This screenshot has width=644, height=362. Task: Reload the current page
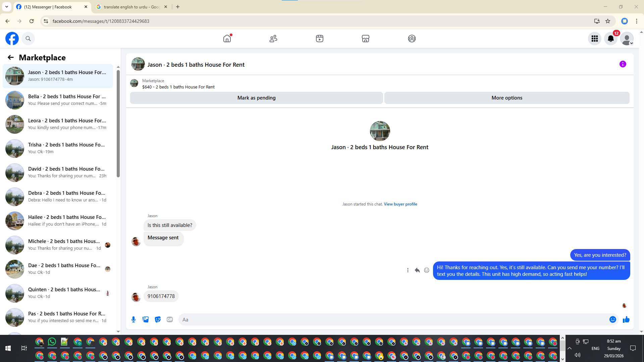[x=32, y=21]
